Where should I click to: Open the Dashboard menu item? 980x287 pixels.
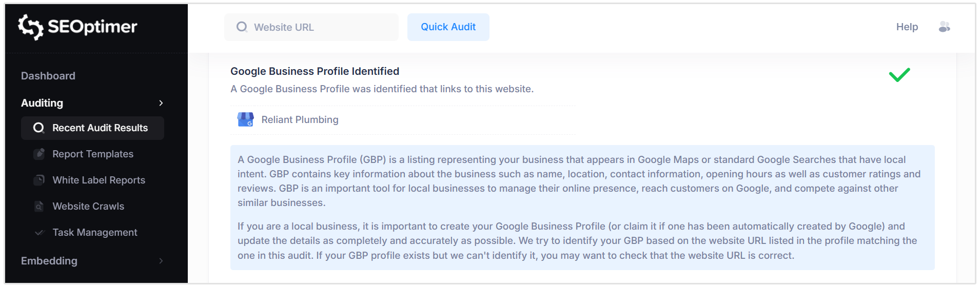48,76
